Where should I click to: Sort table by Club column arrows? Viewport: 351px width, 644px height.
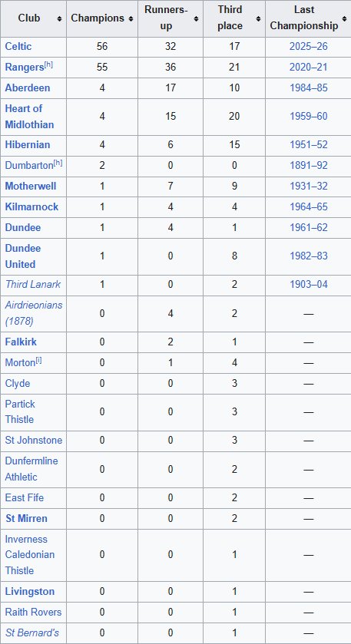click(60, 19)
